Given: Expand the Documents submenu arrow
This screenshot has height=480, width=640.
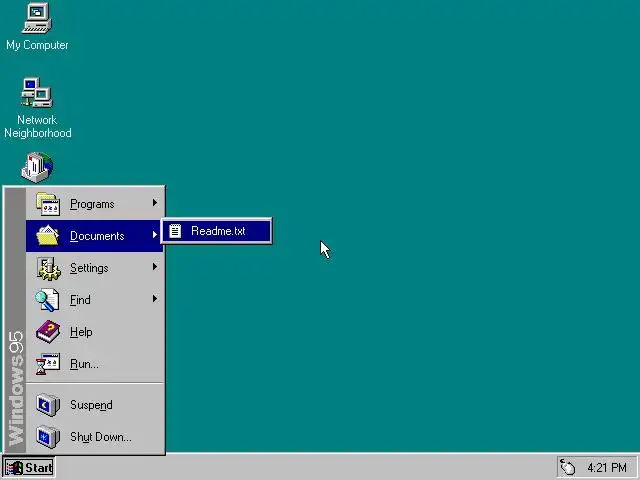Looking at the screenshot, I should 155,235.
